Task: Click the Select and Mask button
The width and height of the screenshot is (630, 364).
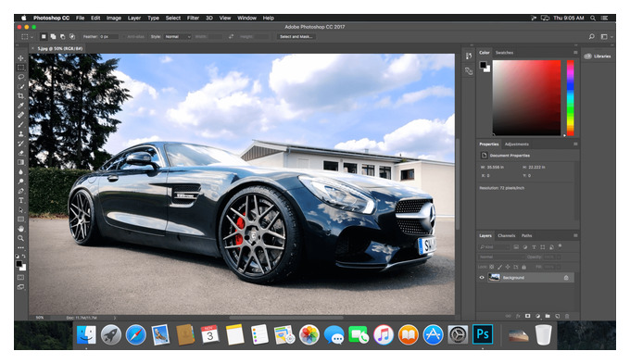Action: (296, 36)
